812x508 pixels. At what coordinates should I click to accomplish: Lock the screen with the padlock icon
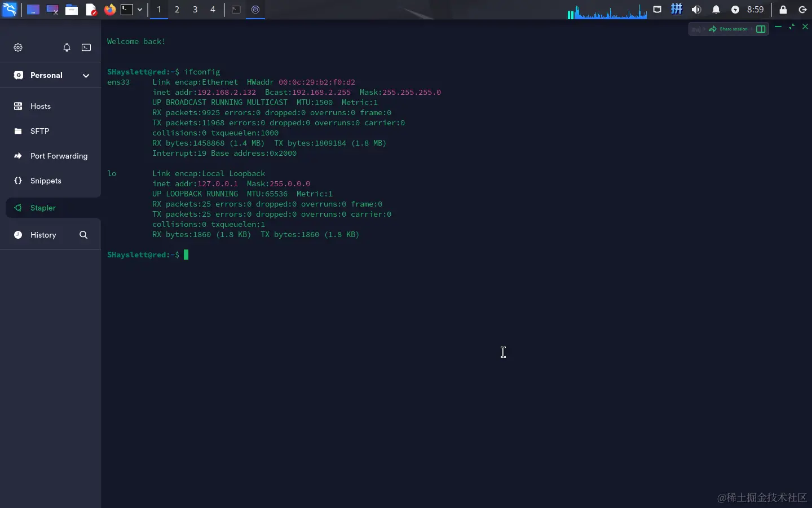click(783, 10)
